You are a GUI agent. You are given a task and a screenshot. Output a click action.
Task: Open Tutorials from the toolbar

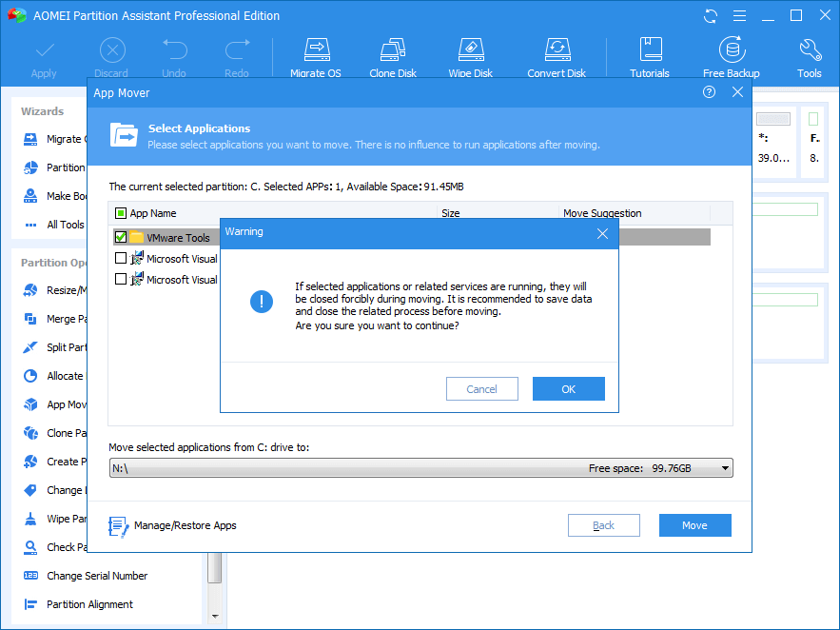650,57
